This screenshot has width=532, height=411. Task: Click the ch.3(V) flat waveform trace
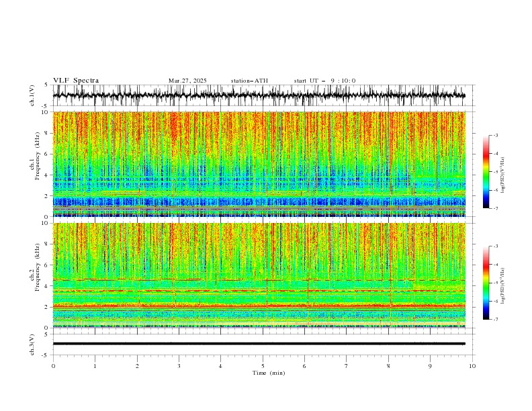pyautogui.click(x=259, y=344)
